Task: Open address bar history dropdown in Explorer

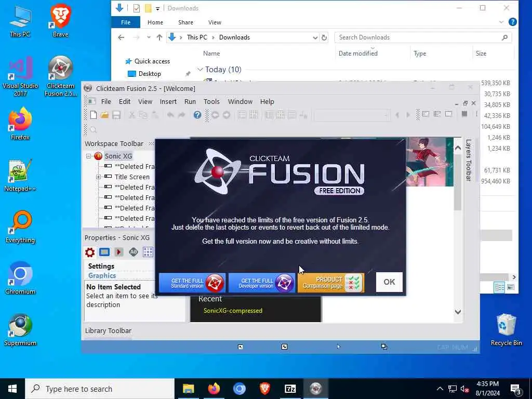Action: click(x=315, y=37)
